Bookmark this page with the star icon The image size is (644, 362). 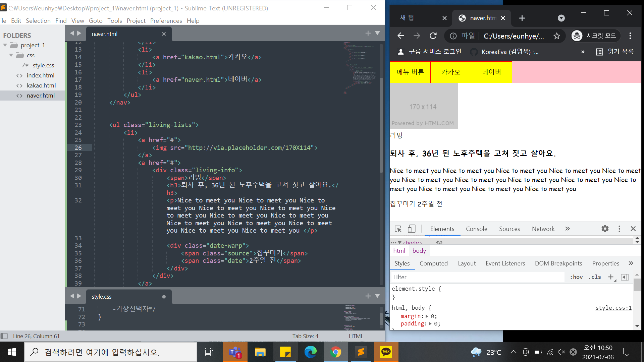coord(557,36)
